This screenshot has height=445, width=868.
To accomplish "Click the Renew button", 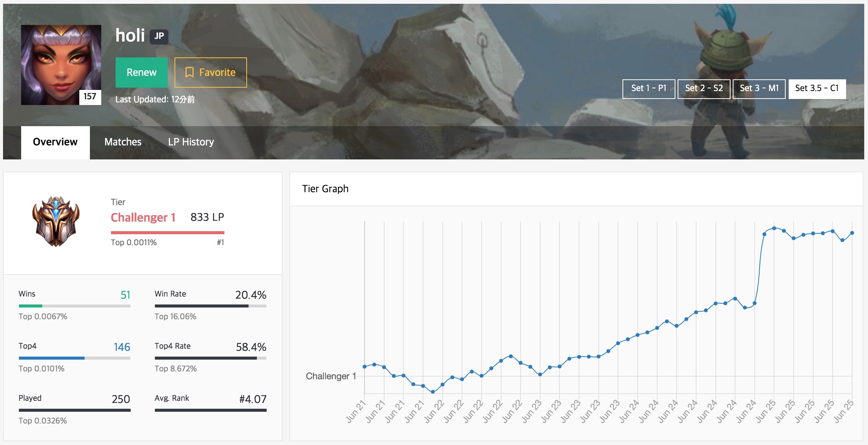I will [141, 73].
